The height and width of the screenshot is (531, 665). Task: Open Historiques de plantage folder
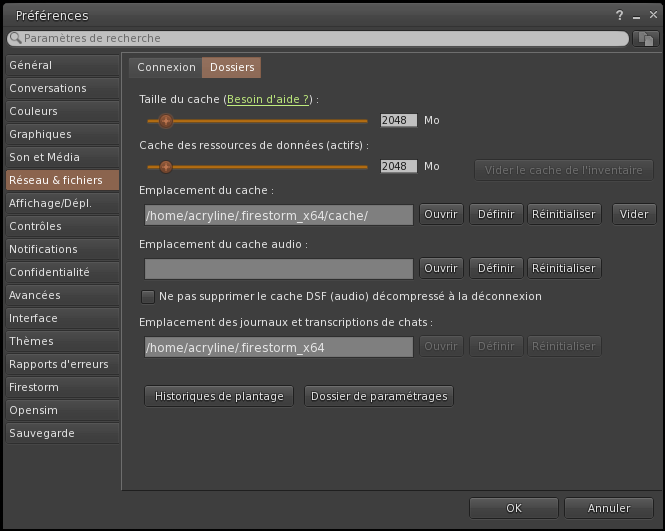click(x=219, y=396)
